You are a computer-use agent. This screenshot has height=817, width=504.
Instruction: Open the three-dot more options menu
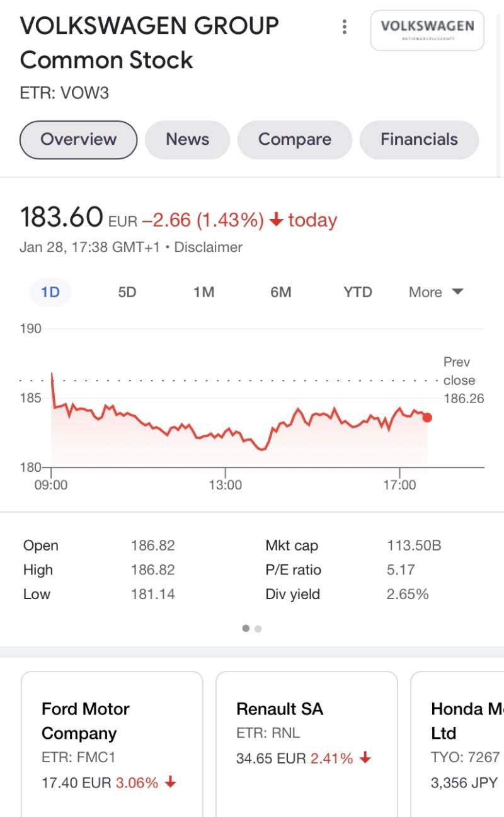click(x=344, y=27)
